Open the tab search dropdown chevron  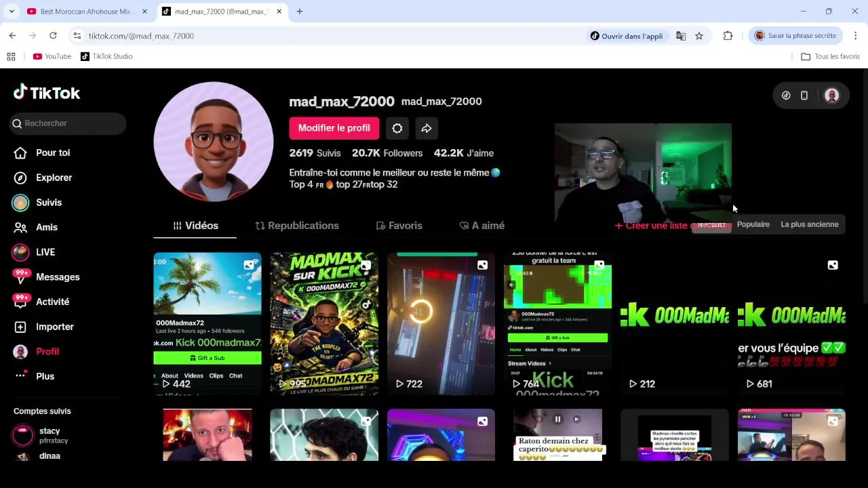pyautogui.click(x=11, y=12)
